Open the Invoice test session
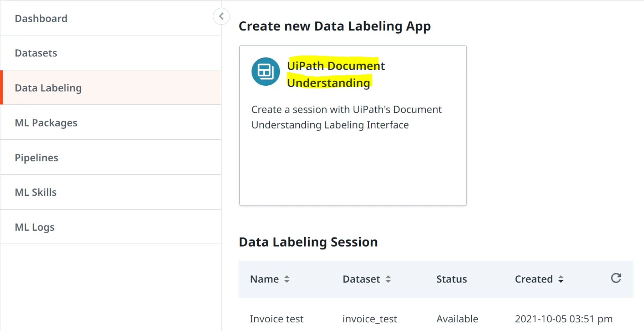The height and width of the screenshot is (331, 644). (276, 319)
